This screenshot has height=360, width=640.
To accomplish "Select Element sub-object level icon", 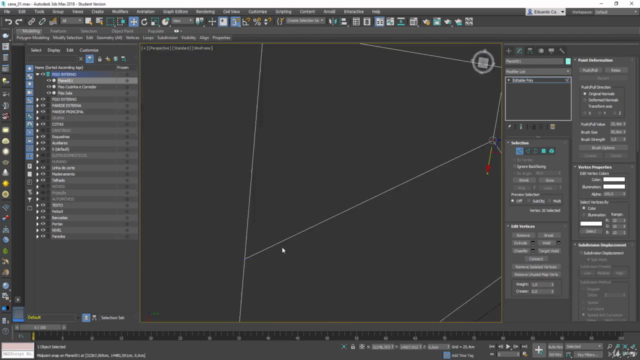I will [x=552, y=151].
